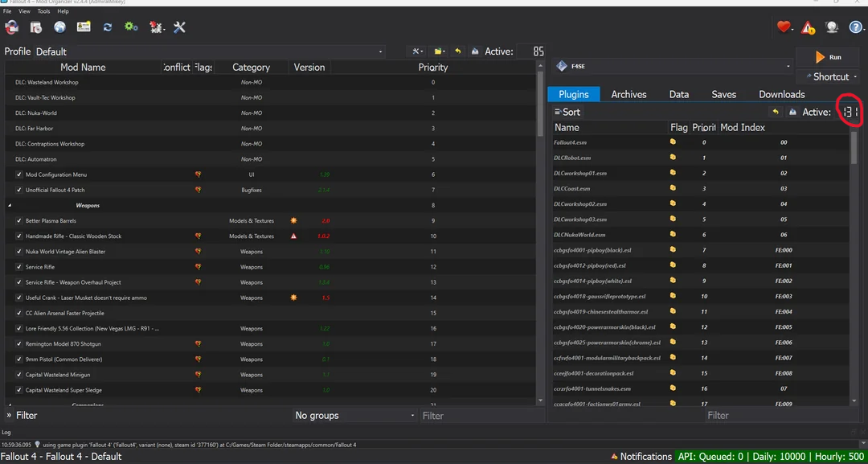The height and width of the screenshot is (464, 868).
Task: Refresh mod list with blue arrows icon
Action: pos(108,27)
